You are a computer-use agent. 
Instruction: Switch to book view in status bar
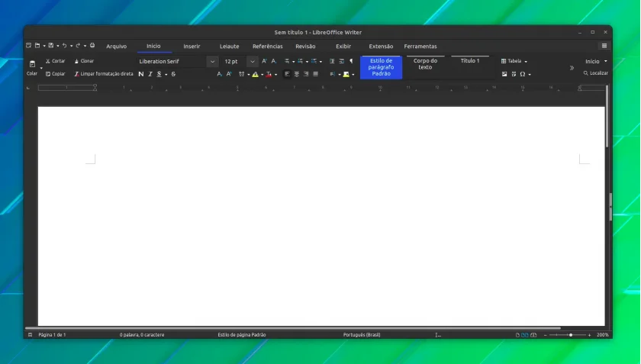click(533, 335)
